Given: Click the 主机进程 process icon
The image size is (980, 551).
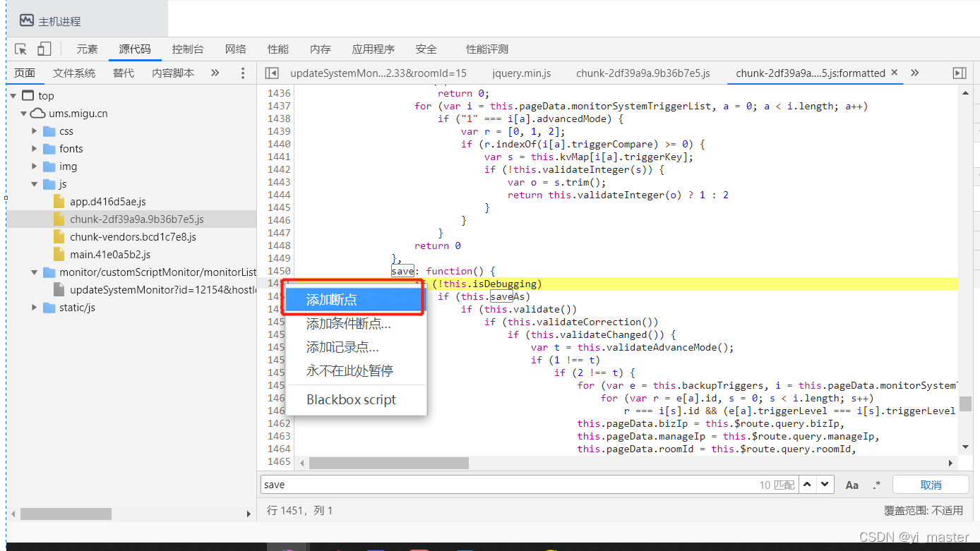Looking at the screenshot, I should click(x=27, y=20).
